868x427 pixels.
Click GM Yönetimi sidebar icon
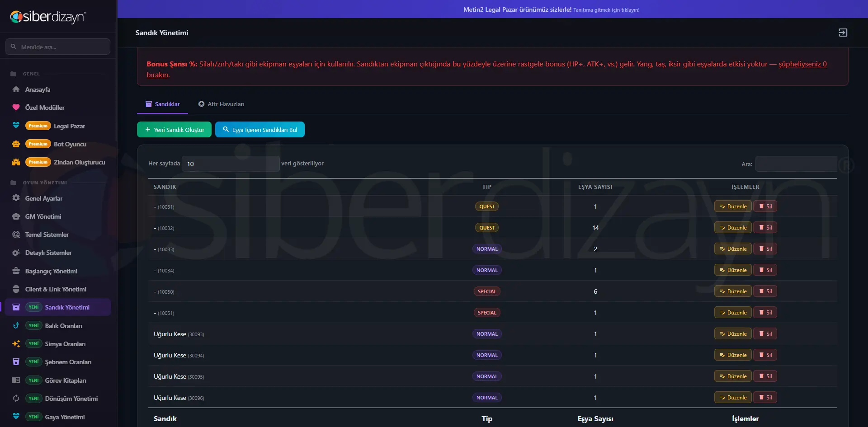pyautogui.click(x=16, y=216)
